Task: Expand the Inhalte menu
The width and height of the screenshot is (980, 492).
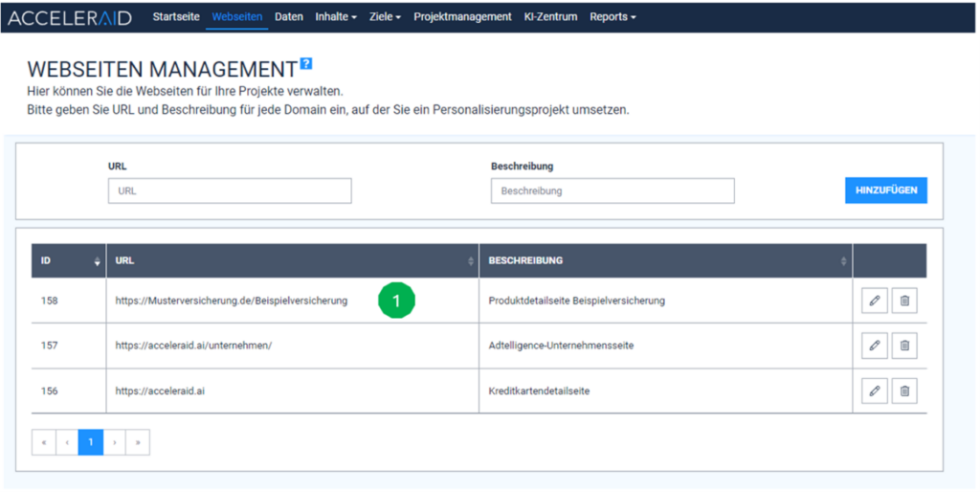Action: tap(335, 17)
